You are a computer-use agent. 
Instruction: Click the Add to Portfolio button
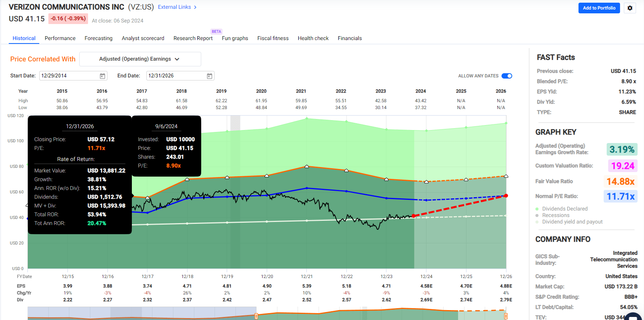pos(599,8)
